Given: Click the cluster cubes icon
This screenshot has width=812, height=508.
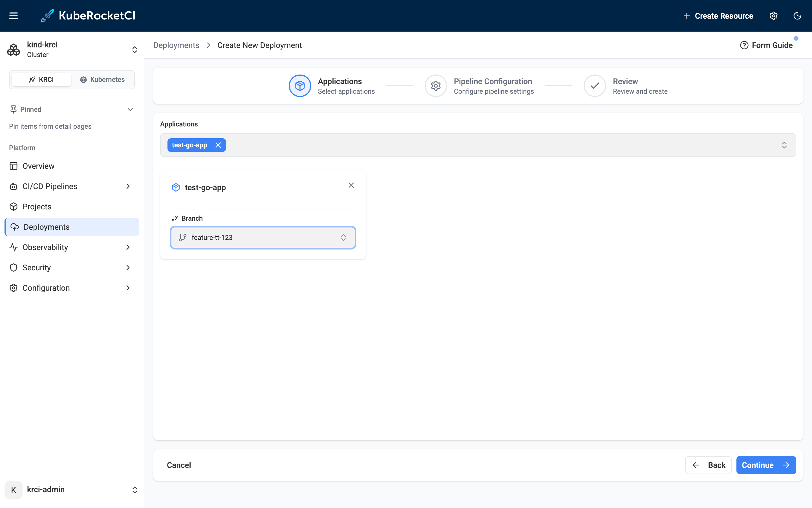Looking at the screenshot, I should point(14,50).
